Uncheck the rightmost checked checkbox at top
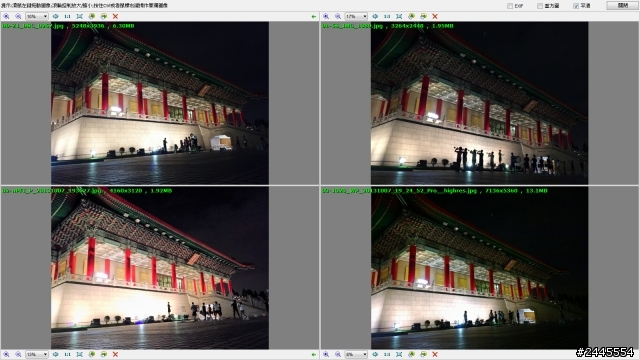The width and height of the screenshot is (640, 360). [576, 6]
